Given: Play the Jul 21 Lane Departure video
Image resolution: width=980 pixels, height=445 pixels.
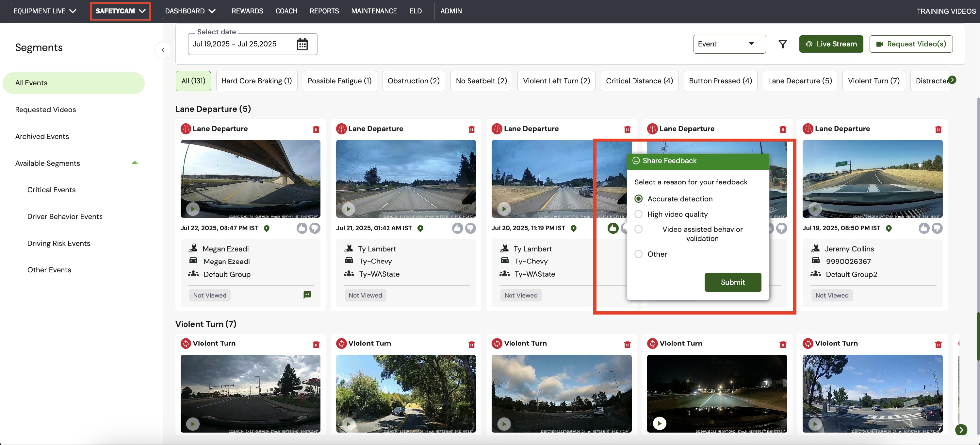Looking at the screenshot, I should point(348,209).
